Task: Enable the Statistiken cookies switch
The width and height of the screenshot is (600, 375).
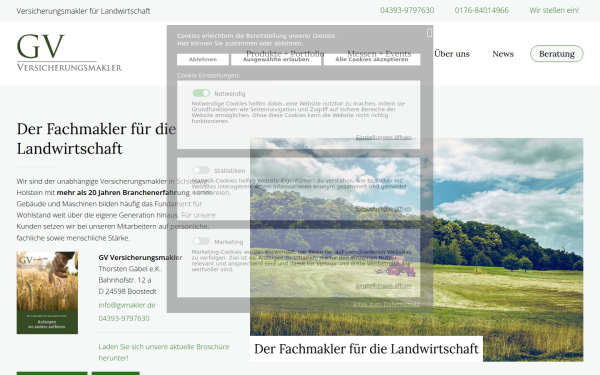Action: pyautogui.click(x=201, y=170)
